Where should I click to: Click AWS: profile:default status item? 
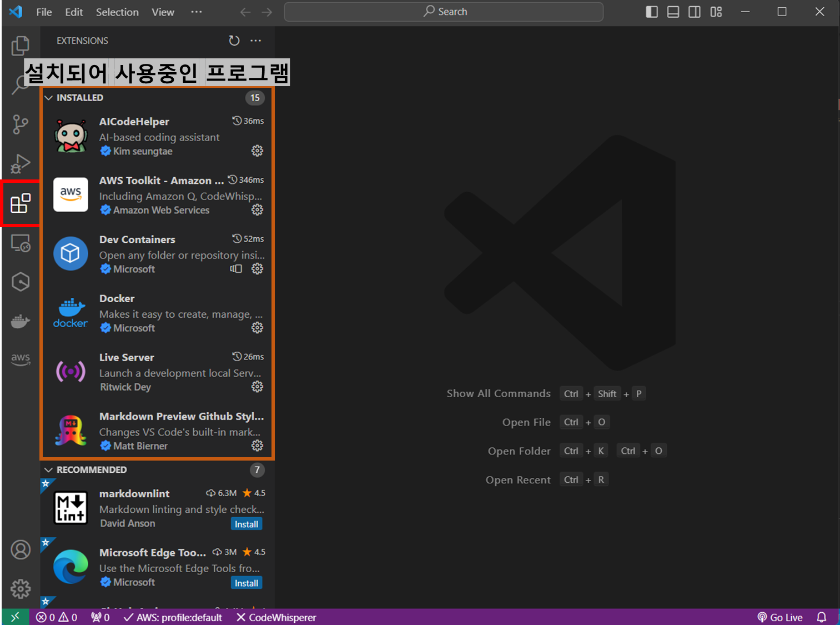pyautogui.click(x=173, y=617)
